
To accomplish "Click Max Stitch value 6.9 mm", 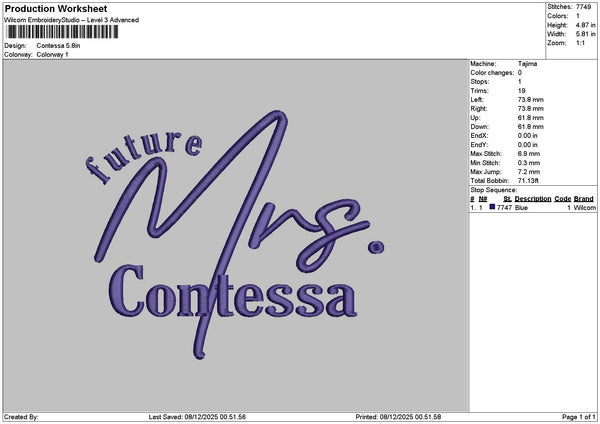I will click(x=529, y=153).
